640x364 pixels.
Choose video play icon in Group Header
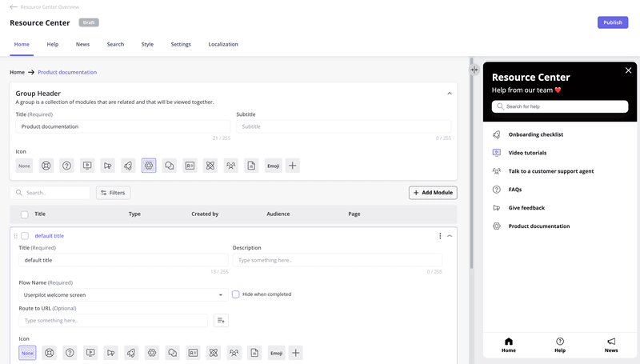(87, 166)
